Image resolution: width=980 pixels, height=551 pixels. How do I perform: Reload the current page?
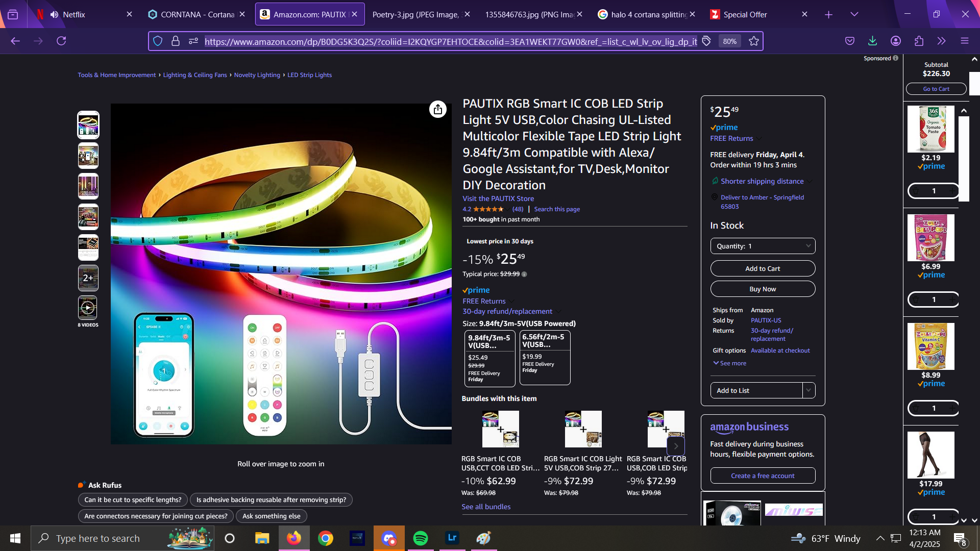coord(61,41)
